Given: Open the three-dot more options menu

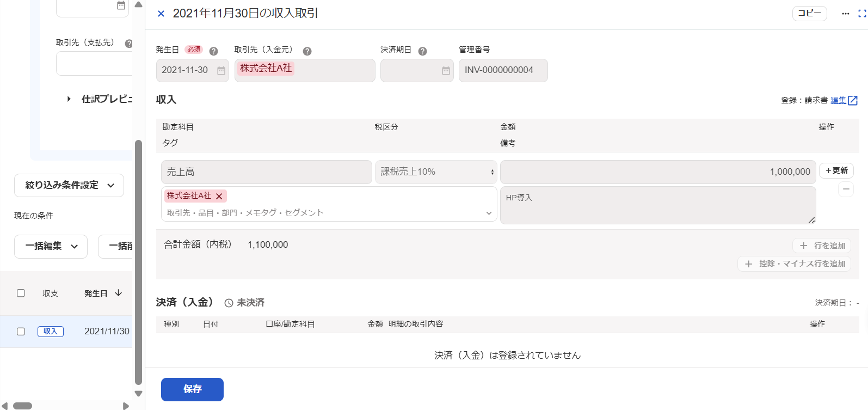Looking at the screenshot, I should (845, 14).
